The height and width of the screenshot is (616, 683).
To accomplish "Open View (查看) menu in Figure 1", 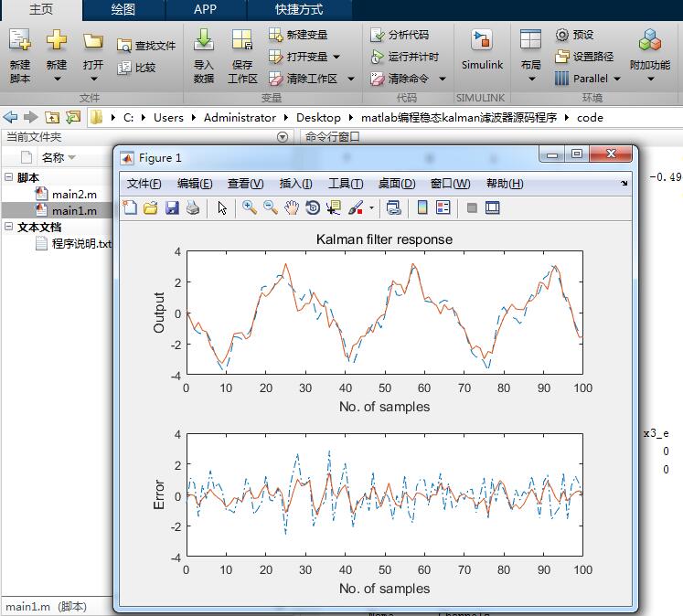I will (245, 184).
